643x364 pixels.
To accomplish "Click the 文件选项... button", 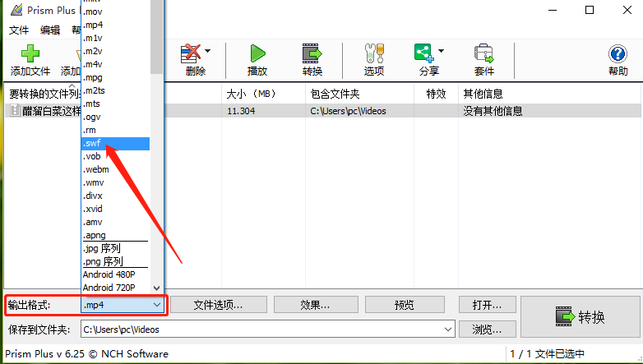I will pyautogui.click(x=218, y=305).
